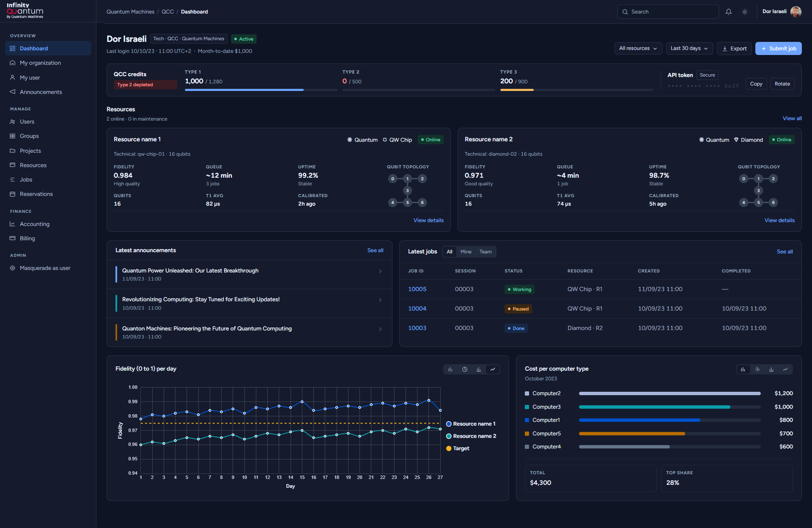Click Quantum Machines breadcrumb
This screenshot has width=812, height=528.
(130, 12)
